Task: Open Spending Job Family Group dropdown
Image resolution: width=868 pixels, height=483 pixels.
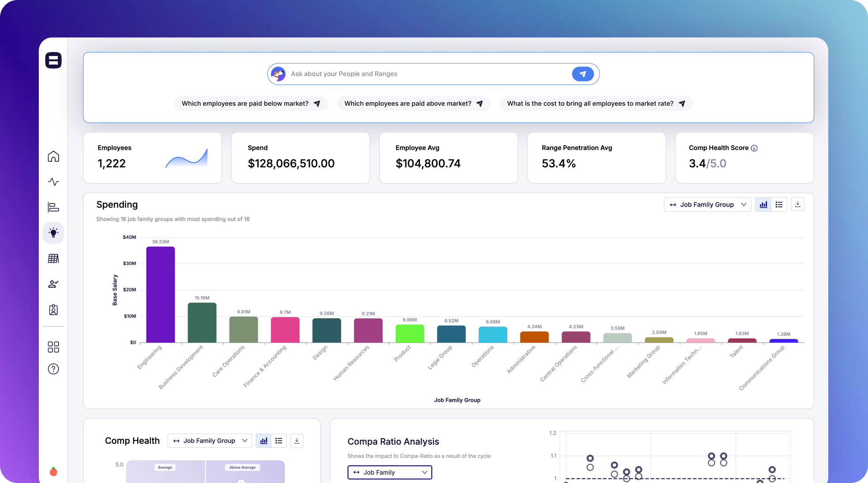Action: coord(707,204)
